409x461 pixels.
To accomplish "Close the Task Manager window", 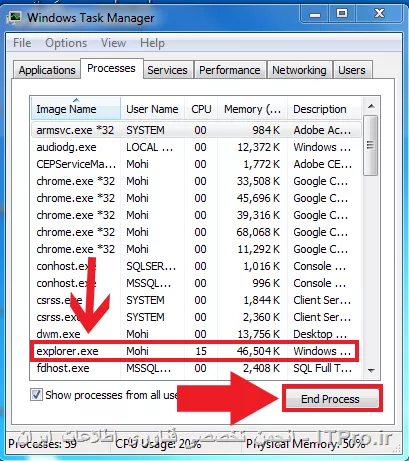I will point(379,14).
